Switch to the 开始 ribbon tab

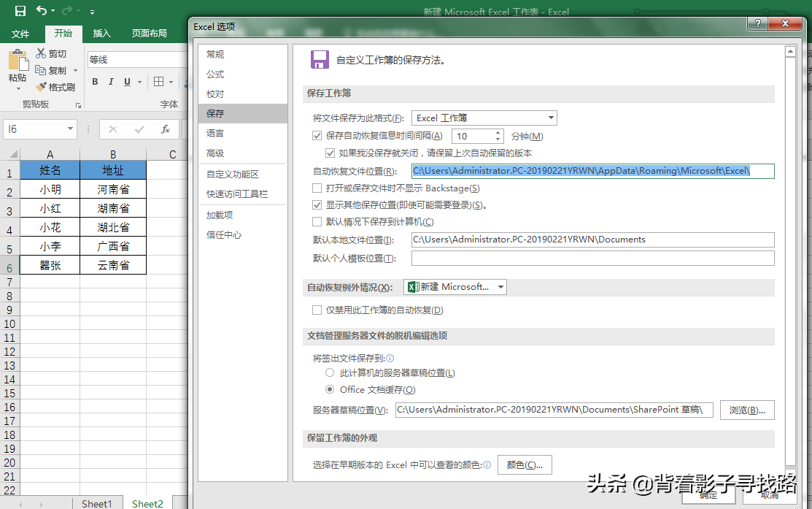63,33
